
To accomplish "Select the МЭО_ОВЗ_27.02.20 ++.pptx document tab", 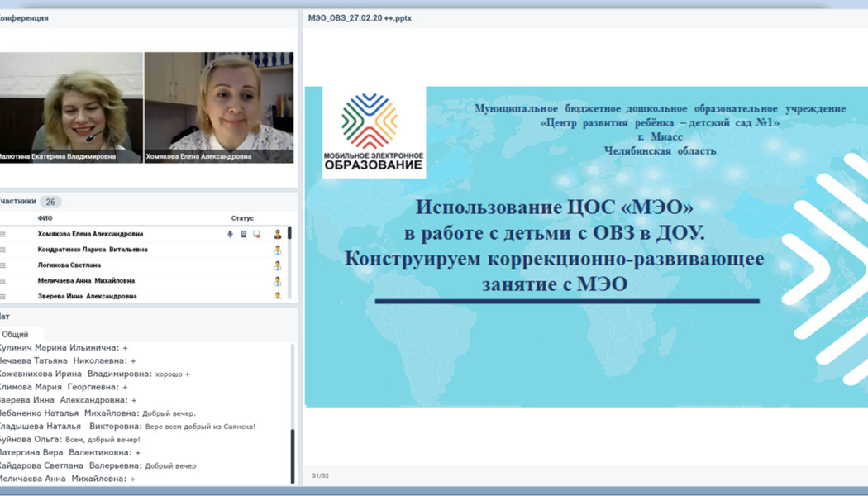I will click(x=360, y=17).
